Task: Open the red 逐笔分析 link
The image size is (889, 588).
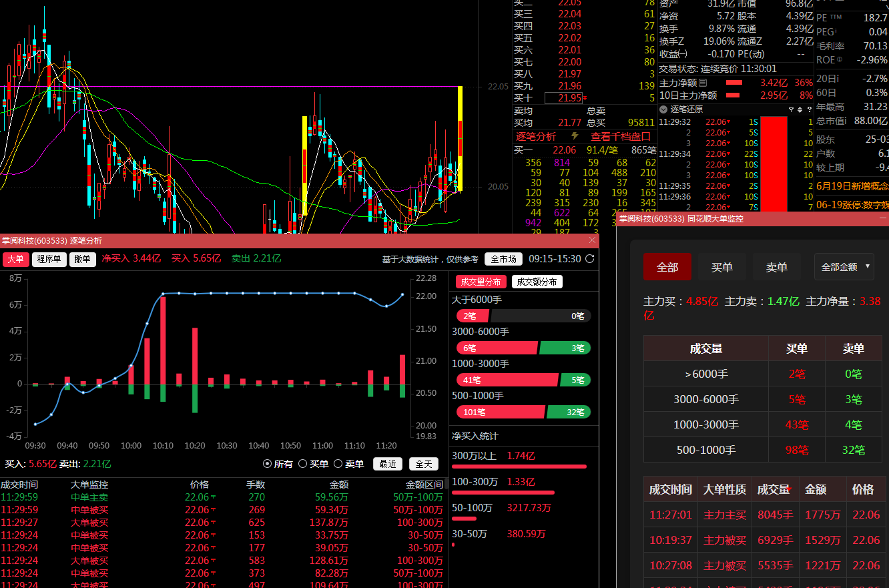Action: (x=536, y=136)
